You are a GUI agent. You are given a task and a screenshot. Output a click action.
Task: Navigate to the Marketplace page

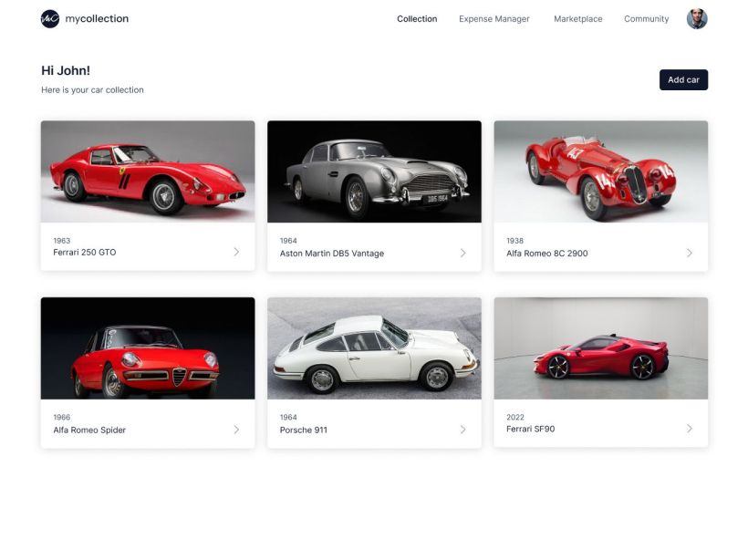tap(577, 18)
